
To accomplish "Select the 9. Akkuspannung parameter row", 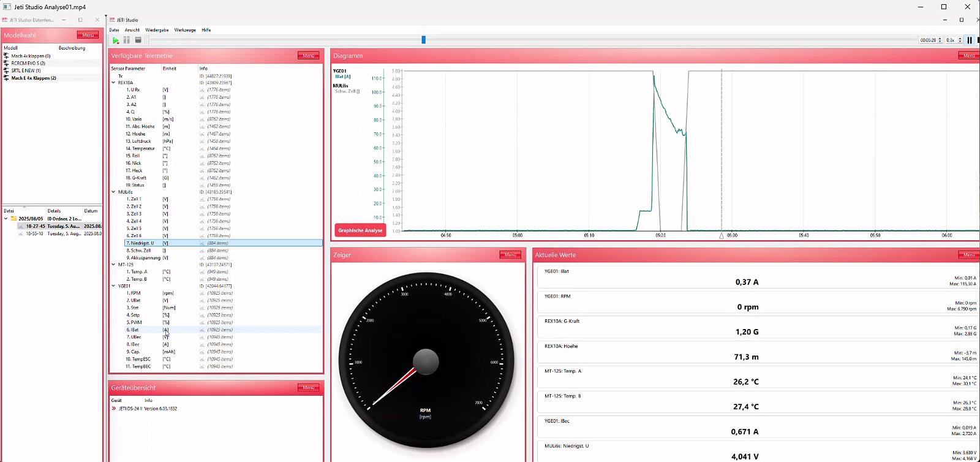I will (224, 258).
